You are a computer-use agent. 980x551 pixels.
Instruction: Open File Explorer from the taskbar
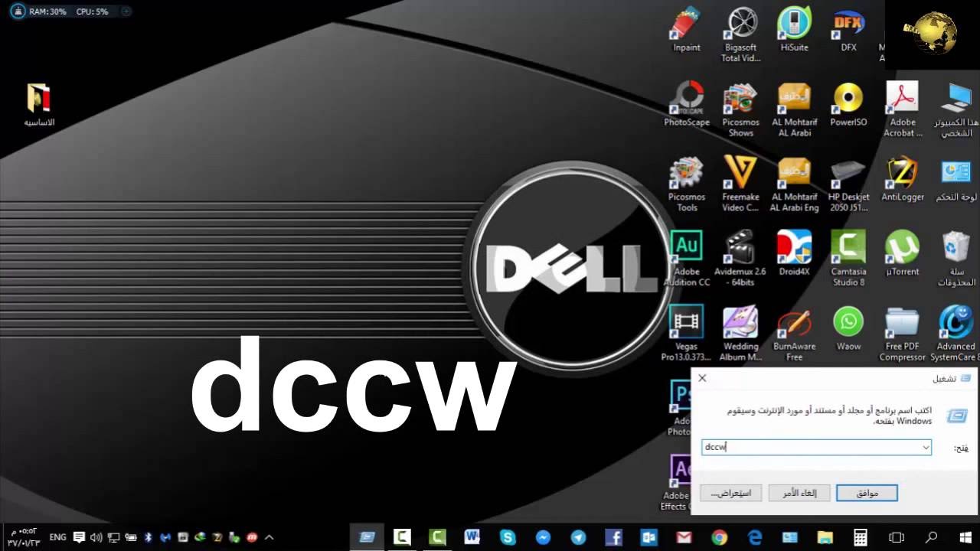825,537
